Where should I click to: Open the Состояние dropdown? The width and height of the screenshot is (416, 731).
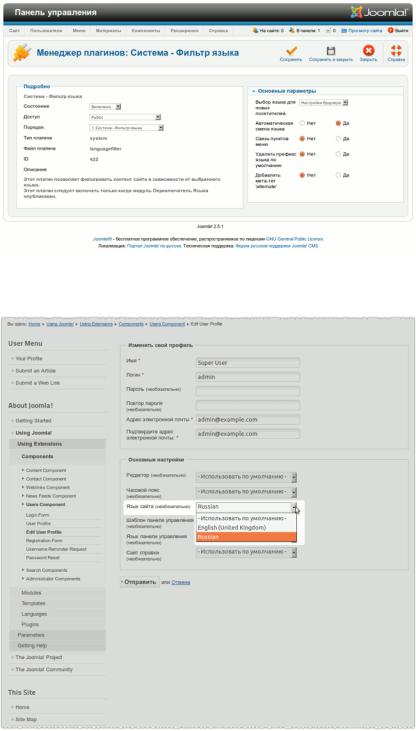[x=105, y=107]
